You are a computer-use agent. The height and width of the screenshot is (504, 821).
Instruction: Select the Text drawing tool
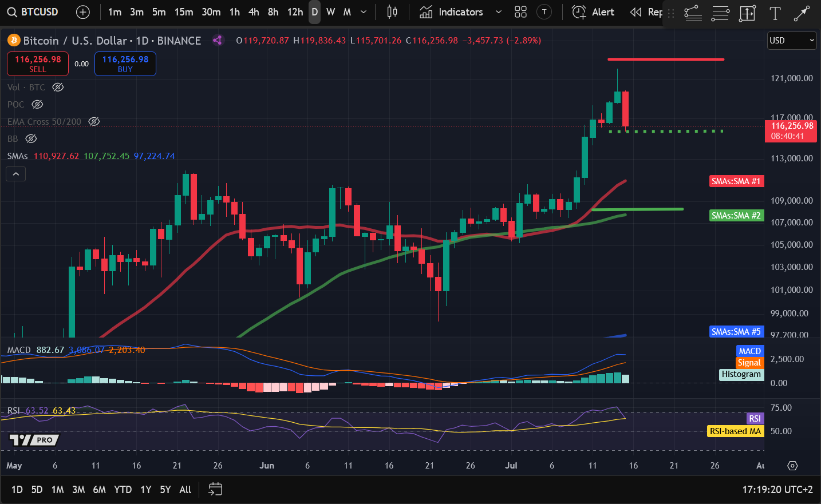[775, 13]
